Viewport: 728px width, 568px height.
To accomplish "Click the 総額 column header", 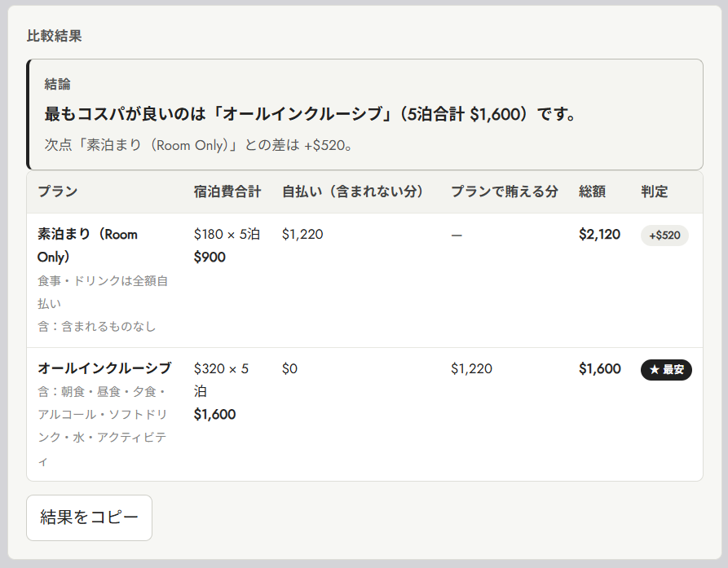I will pyautogui.click(x=592, y=192).
